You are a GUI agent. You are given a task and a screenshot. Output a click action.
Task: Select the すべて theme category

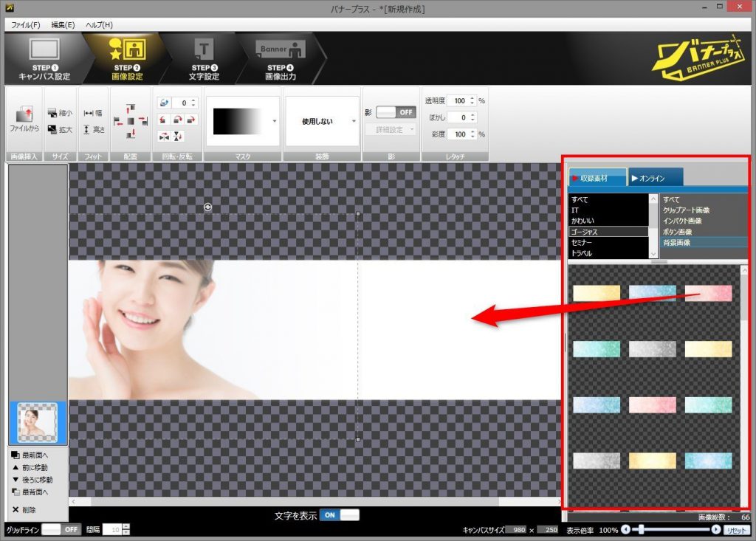click(608, 199)
